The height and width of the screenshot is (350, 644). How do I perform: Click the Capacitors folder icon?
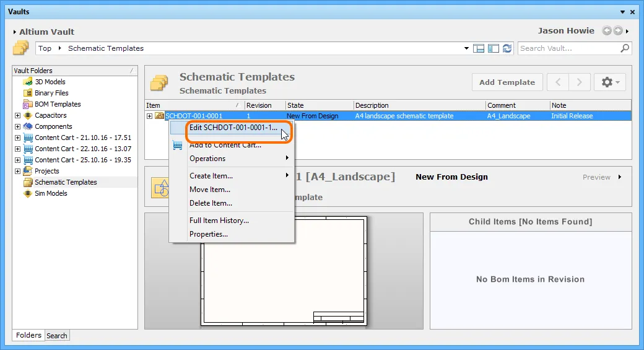click(28, 115)
